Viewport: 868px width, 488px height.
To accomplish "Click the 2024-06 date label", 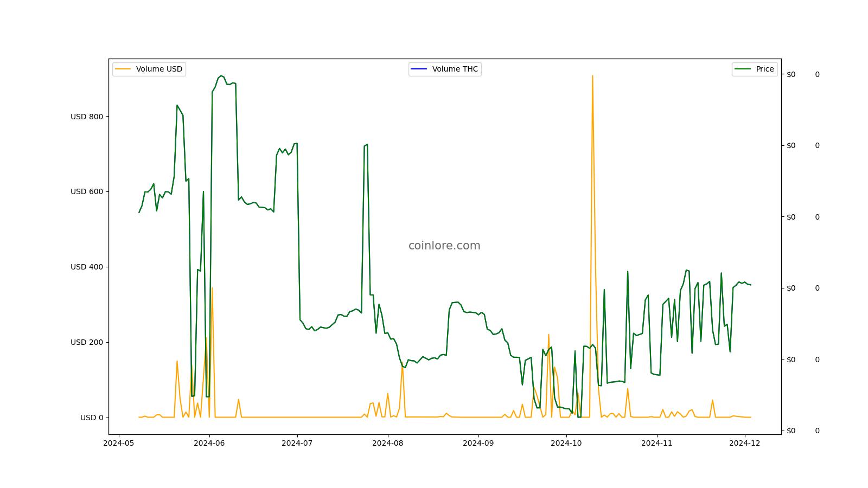I will pyautogui.click(x=209, y=443).
